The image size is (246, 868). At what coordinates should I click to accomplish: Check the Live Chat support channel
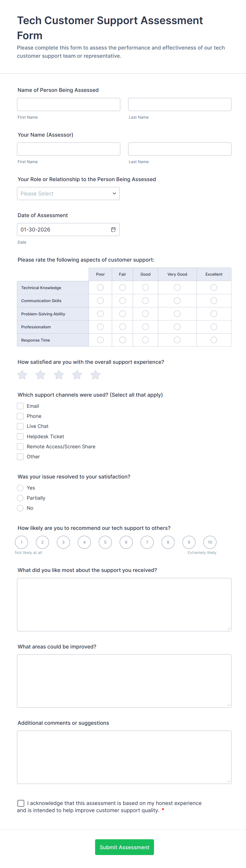click(20, 426)
